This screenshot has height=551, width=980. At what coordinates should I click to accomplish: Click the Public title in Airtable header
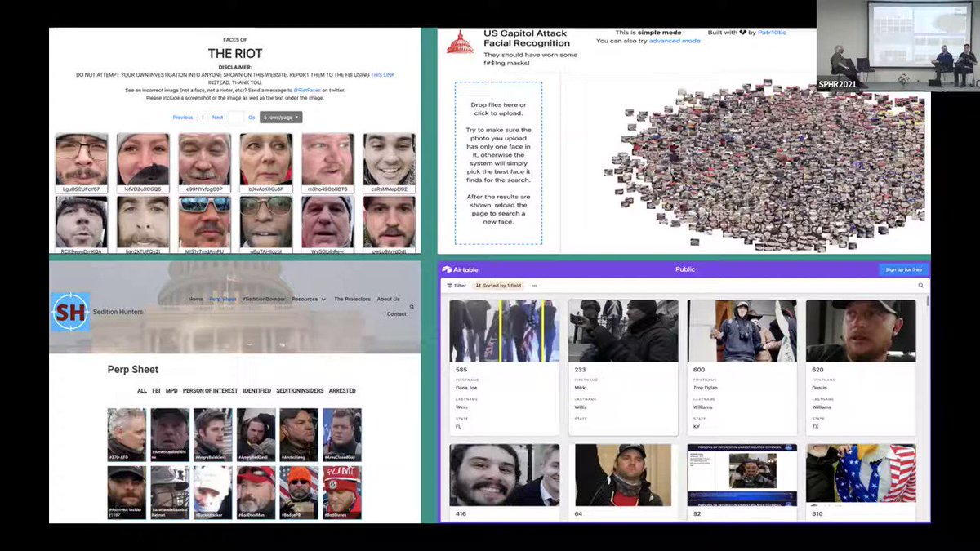[x=685, y=269]
